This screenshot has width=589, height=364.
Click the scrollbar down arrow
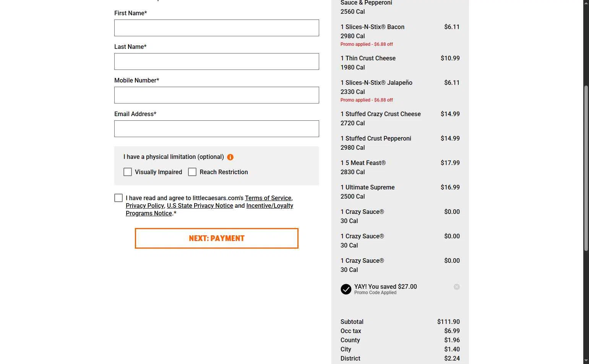coord(586,361)
